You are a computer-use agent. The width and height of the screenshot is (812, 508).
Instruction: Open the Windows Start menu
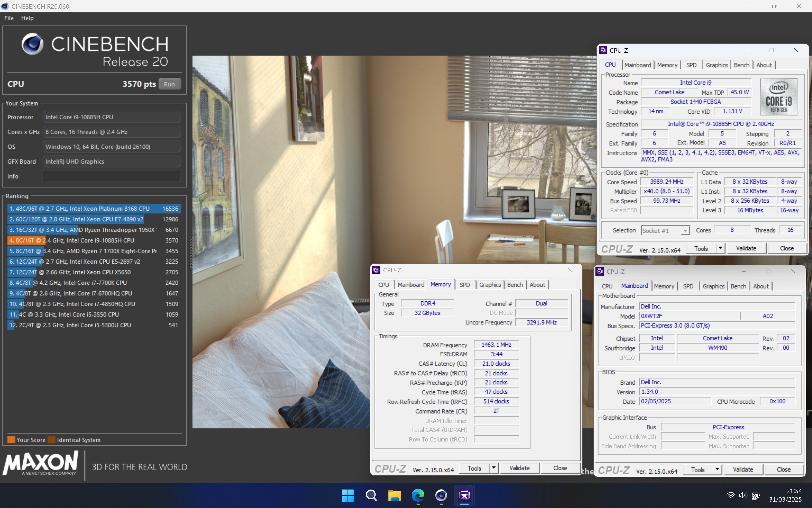click(x=348, y=495)
